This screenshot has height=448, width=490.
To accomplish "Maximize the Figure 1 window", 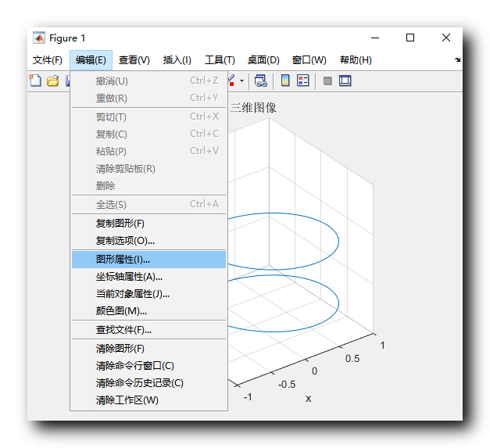I will (x=410, y=38).
